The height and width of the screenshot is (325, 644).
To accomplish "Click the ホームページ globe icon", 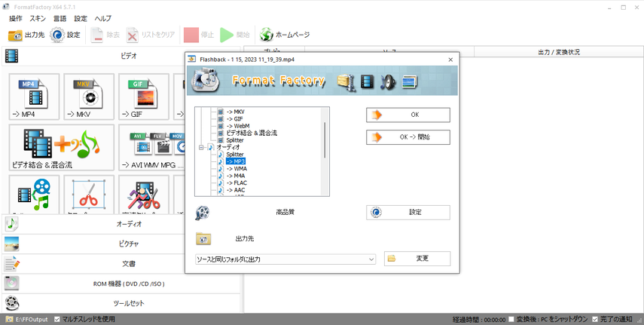I will pos(266,35).
